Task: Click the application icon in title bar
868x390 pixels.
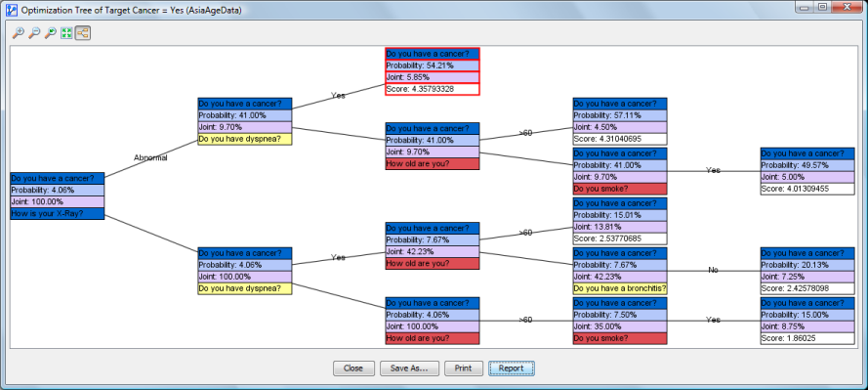Action: (11, 10)
